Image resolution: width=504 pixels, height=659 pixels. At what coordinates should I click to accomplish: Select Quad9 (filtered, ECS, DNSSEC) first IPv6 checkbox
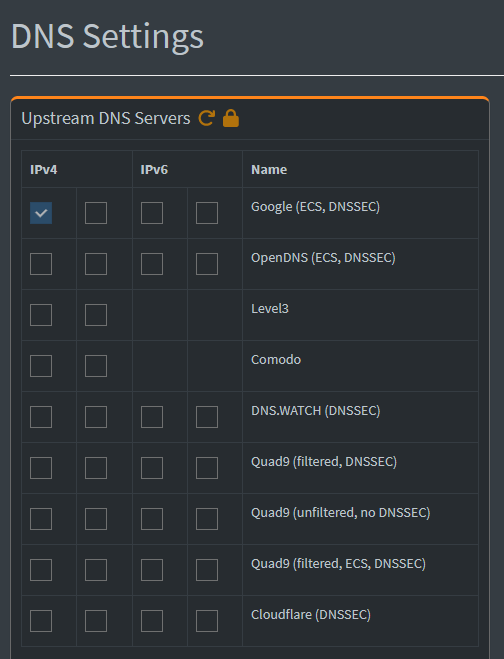pyautogui.click(x=152, y=570)
